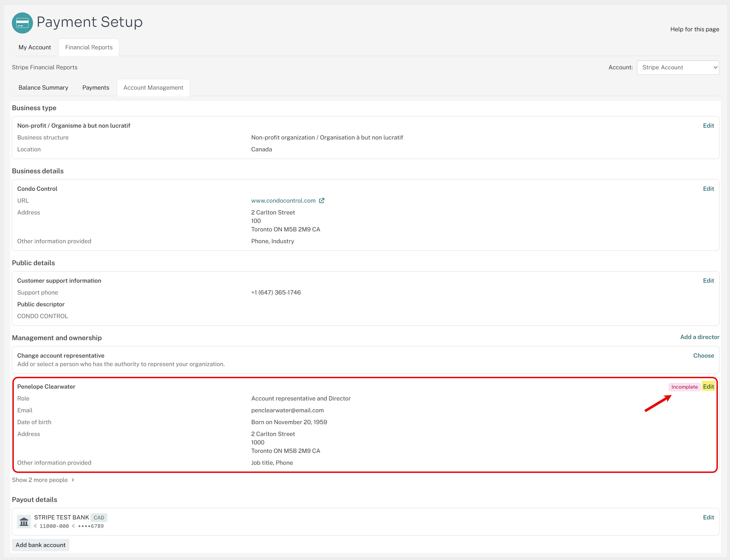Viewport: 730px width, 560px height.
Task: Edit the STRIPE TEST BANK payout account
Action: pos(708,517)
